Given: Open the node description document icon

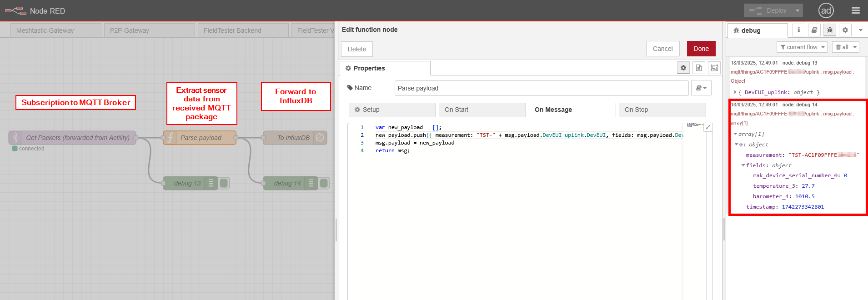Looking at the screenshot, I should pyautogui.click(x=699, y=68).
